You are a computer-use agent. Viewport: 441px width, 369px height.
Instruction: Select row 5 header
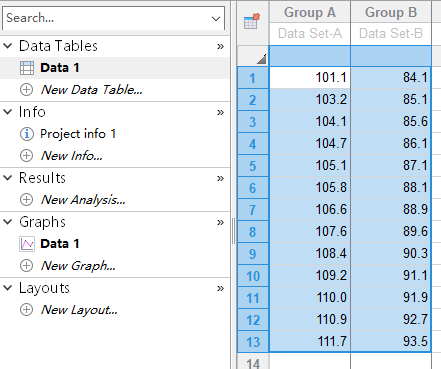pyautogui.click(x=253, y=166)
